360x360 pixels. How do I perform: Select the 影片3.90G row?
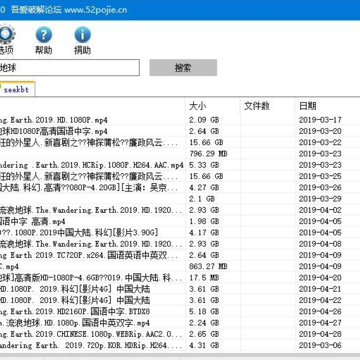(180, 232)
